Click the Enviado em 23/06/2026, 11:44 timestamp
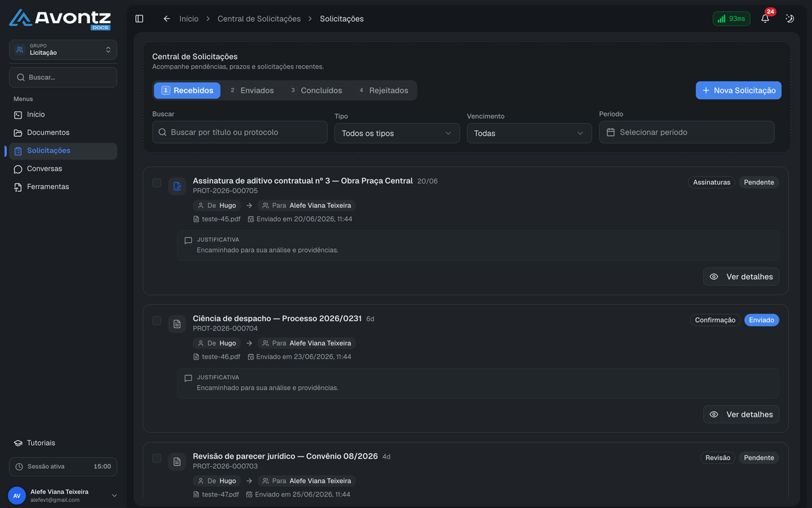Viewport: 812px width, 508px height. point(300,356)
